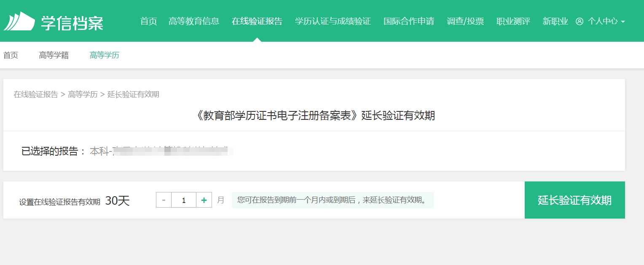Image resolution: width=644 pixels, height=265 pixels.
Task: Click the user profile icon beside 个人中心
Action: tap(580, 22)
